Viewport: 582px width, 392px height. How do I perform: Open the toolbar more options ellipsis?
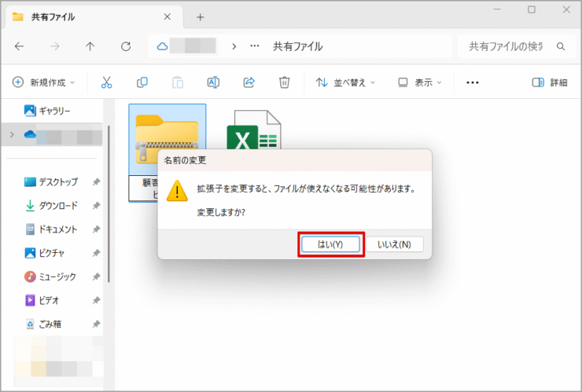473,82
